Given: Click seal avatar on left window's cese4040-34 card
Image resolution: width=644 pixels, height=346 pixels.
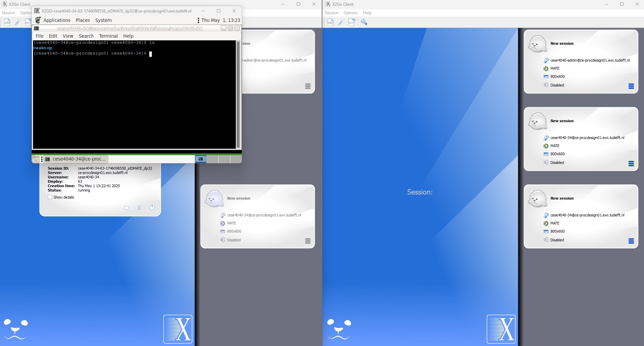Looking at the screenshot, I should click(x=214, y=199).
